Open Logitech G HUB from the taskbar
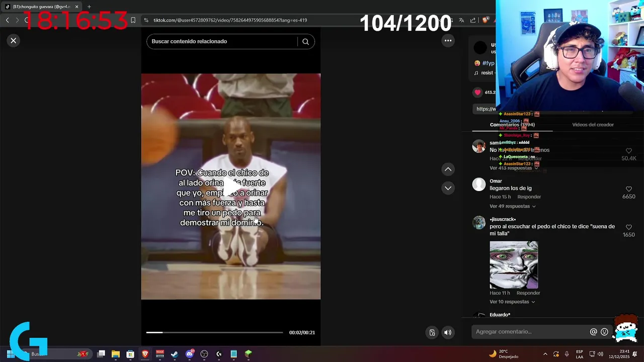 (x=219, y=354)
